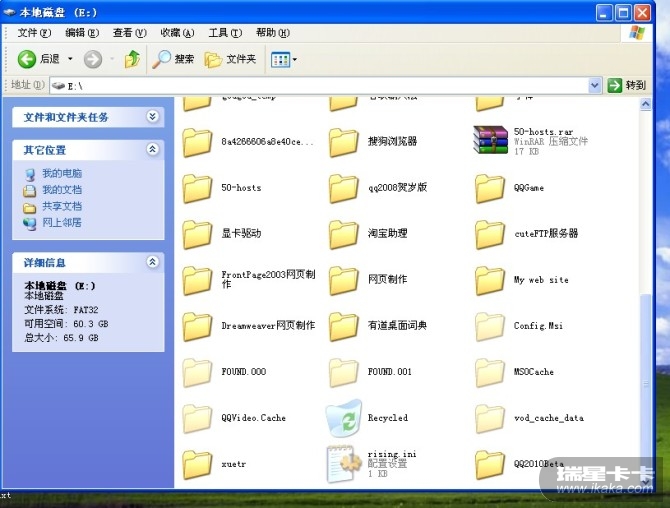The width and height of the screenshot is (670, 508).
Task: Select the Recycled recycle bin icon
Action: 344,417
